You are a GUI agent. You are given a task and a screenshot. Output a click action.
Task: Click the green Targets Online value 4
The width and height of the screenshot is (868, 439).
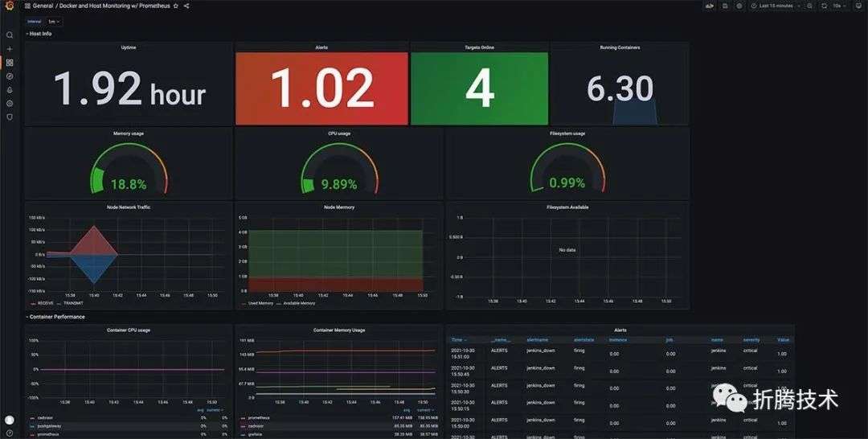(479, 88)
